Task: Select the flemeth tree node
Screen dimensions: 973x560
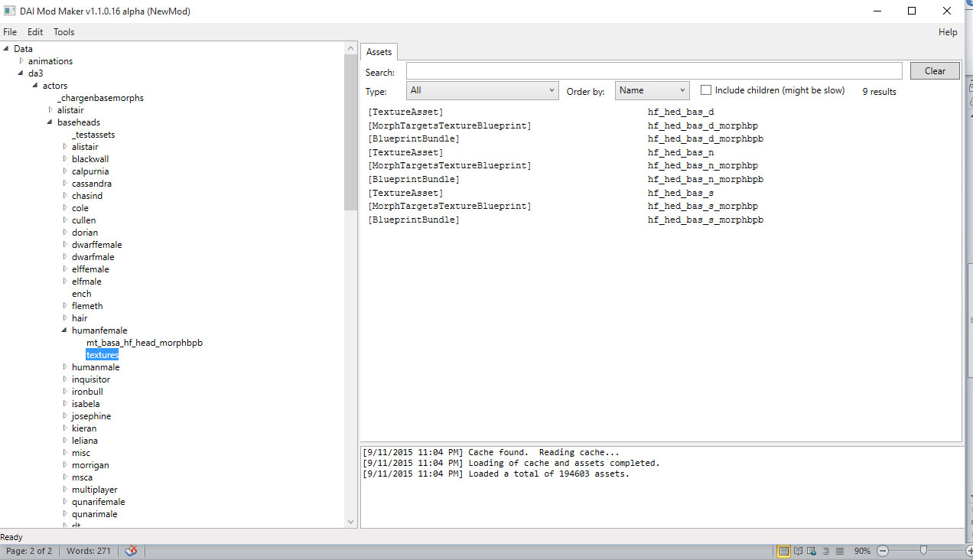Action: tap(87, 306)
